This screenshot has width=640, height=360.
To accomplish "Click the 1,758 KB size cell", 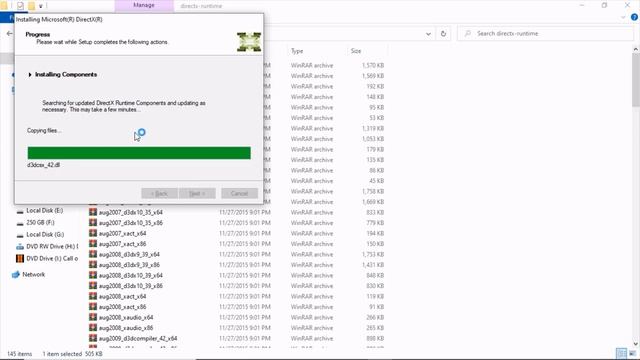I will (x=373, y=191).
